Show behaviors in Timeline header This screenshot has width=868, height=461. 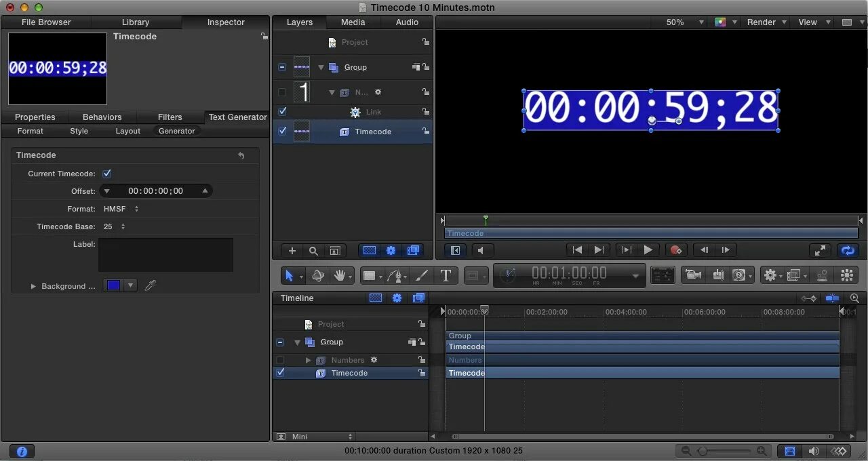click(x=397, y=298)
